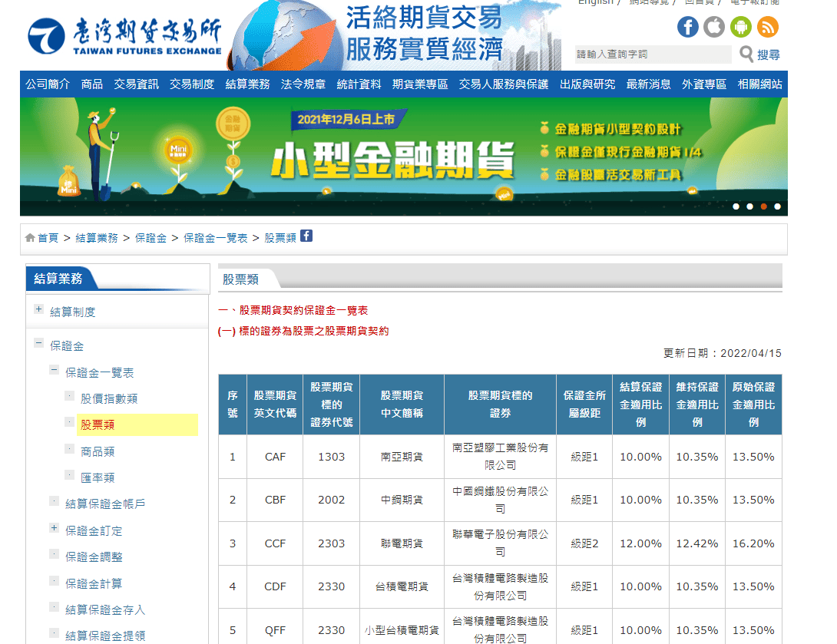Screen dimensions: 837x644
Task: Click the CAF code cell
Action: pos(275,457)
